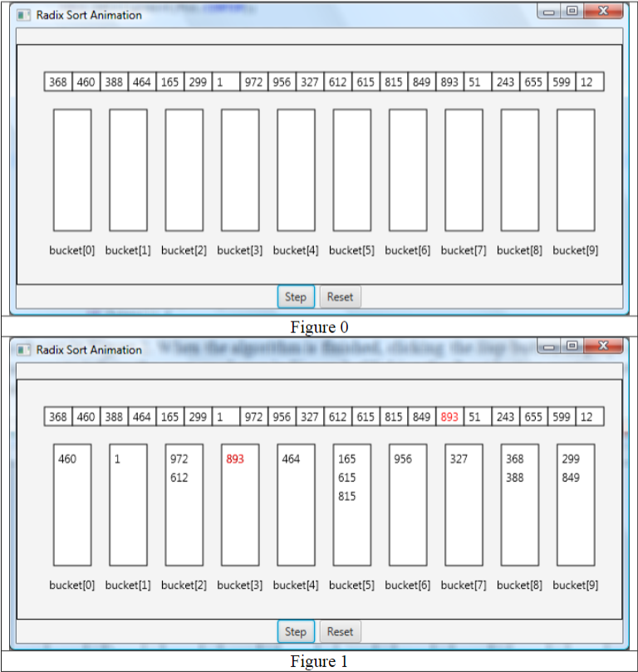Minimize the Figure 1 Radix Sort window

pyautogui.click(x=549, y=346)
